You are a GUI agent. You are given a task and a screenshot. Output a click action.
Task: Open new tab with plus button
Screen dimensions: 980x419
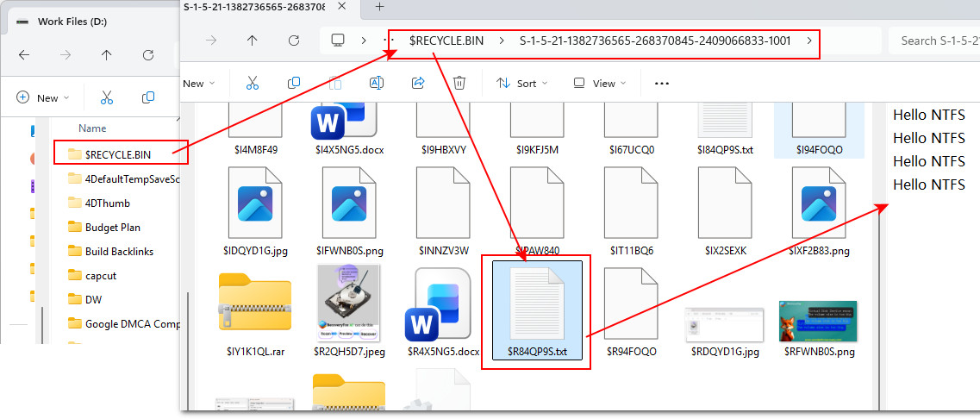click(378, 7)
